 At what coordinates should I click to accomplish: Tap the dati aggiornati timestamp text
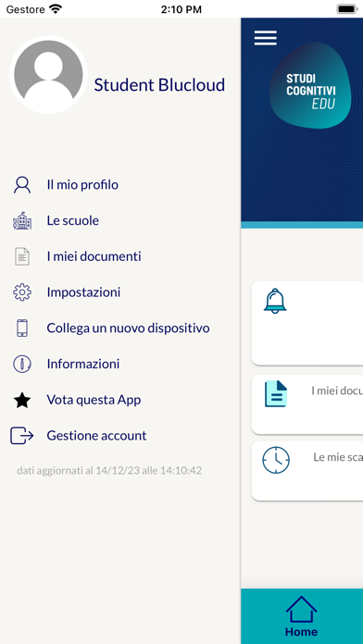(x=109, y=471)
